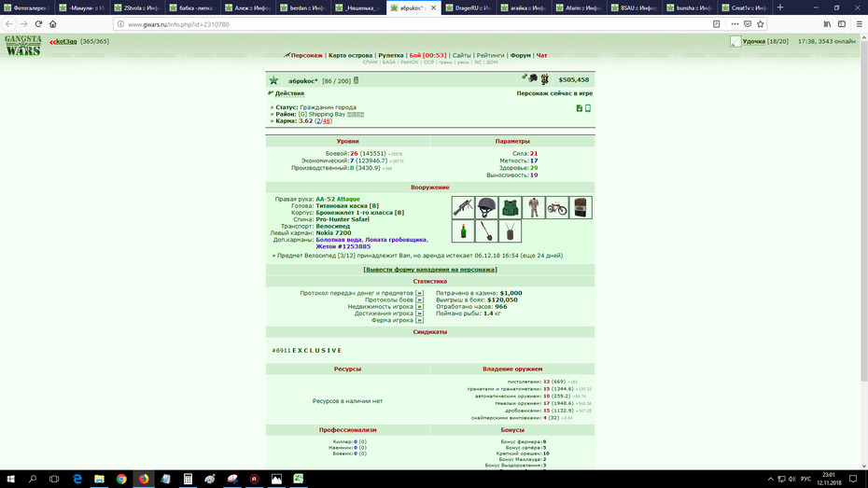Bookmark this page with the star icon

pyautogui.click(x=761, y=23)
